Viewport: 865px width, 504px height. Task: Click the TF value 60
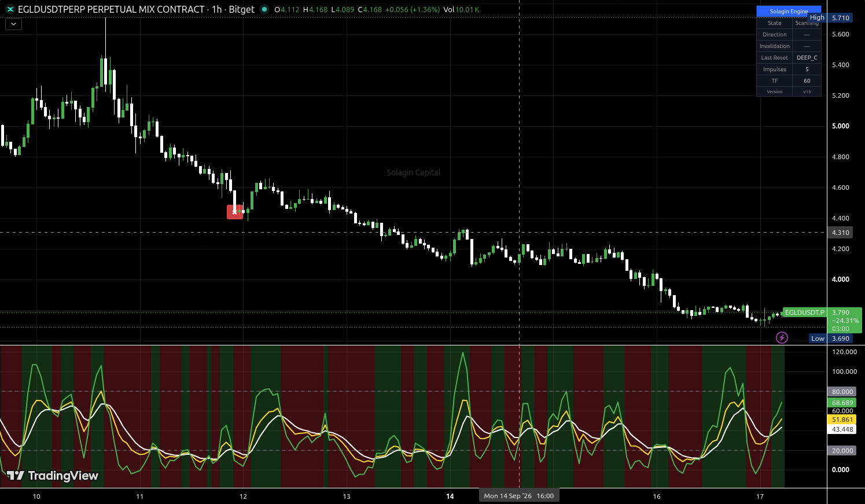point(807,81)
